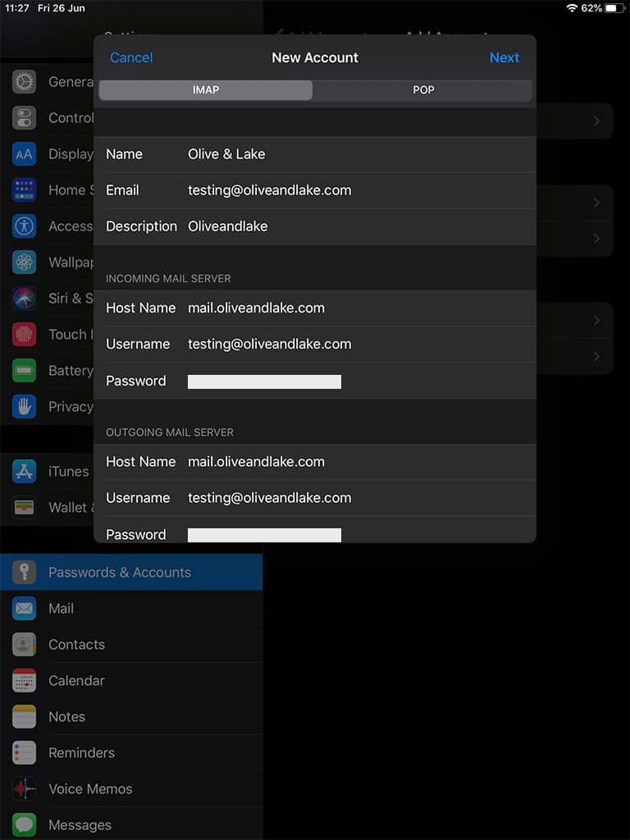
Task: Tap the battery status indicator
Action: (x=614, y=8)
